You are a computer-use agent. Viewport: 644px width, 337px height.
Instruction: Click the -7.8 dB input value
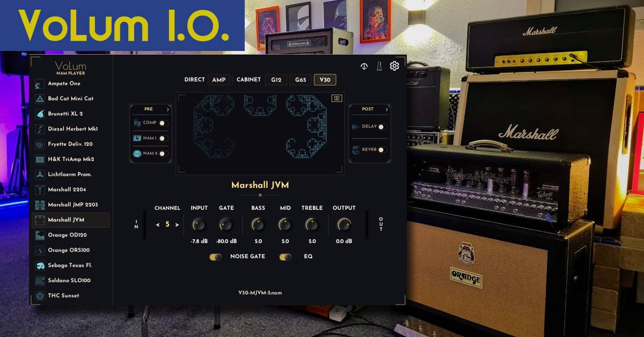[x=199, y=241]
